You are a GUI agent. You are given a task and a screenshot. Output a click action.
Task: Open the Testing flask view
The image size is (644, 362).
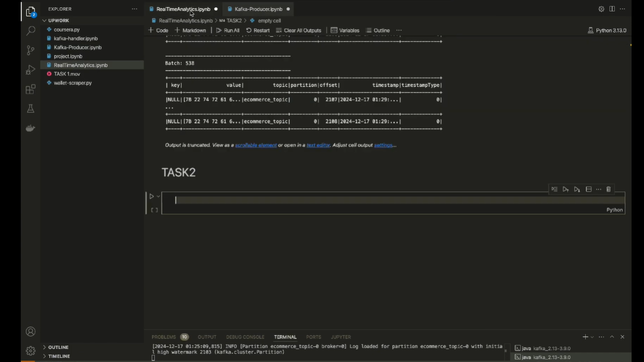(30, 109)
